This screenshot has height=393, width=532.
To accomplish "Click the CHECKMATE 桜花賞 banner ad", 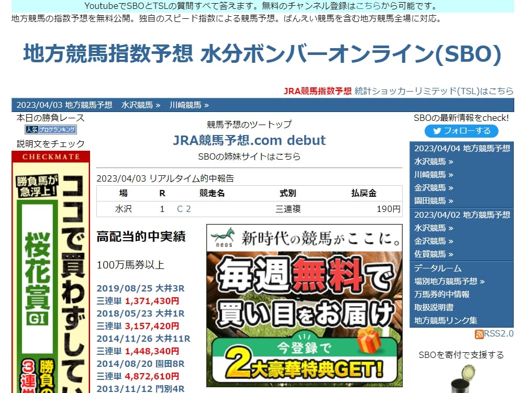I will (51, 272).
